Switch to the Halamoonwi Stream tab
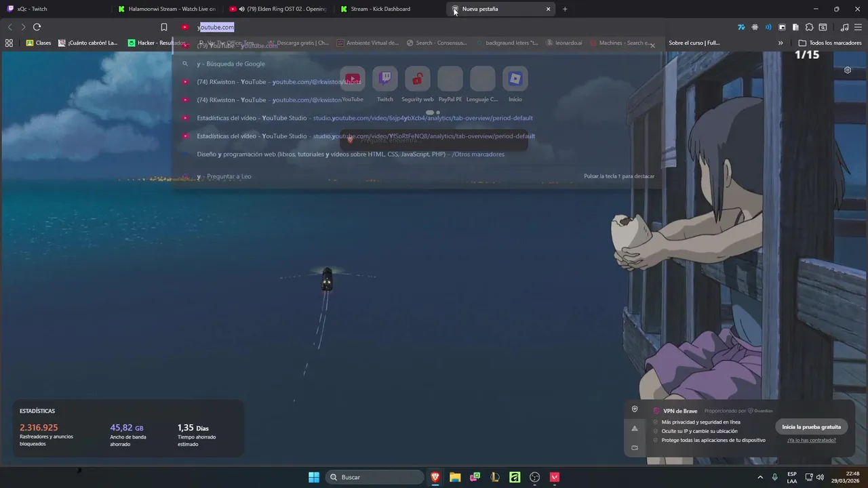This screenshot has width=868, height=488. (x=166, y=9)
